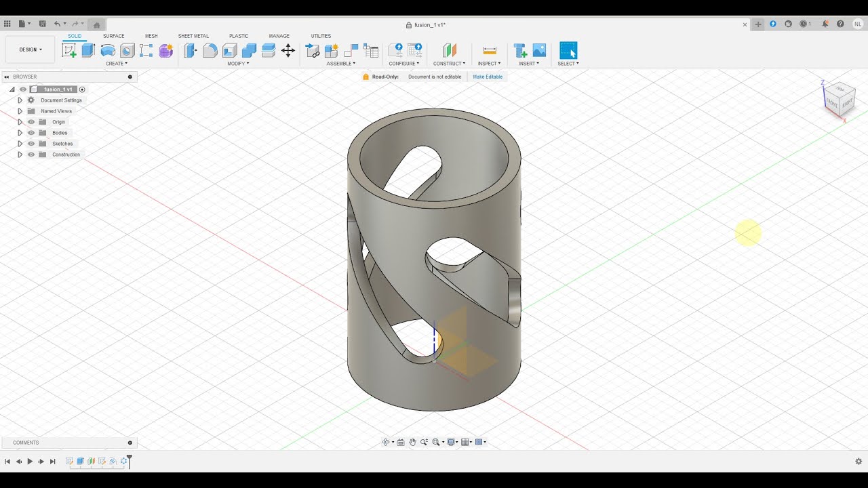Switch to the UTILITIES tab
Image resolution: width=868 pixels, height=488 pixels.
click(x=321, y=36)
